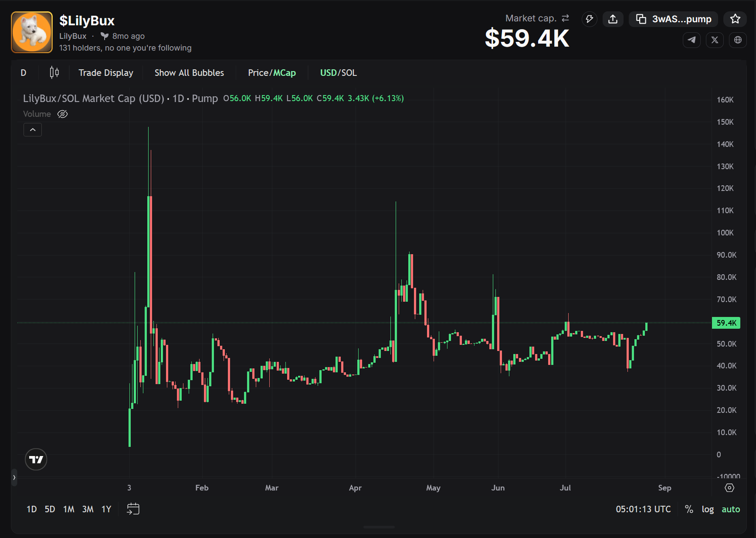756x538 pixels.
Task: Toggle Volume indicator visibility eye
Action: 63,114
